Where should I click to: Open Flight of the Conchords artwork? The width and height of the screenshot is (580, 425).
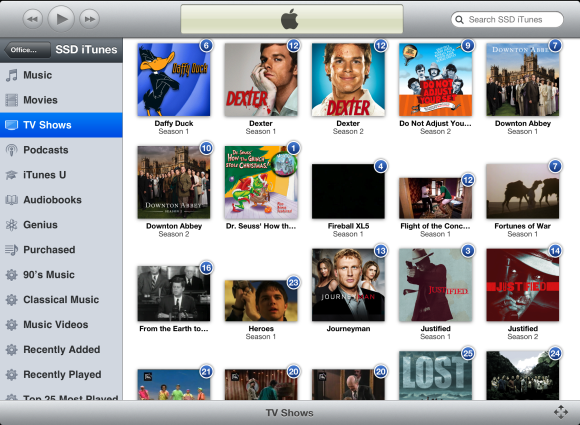click(436, 198)
